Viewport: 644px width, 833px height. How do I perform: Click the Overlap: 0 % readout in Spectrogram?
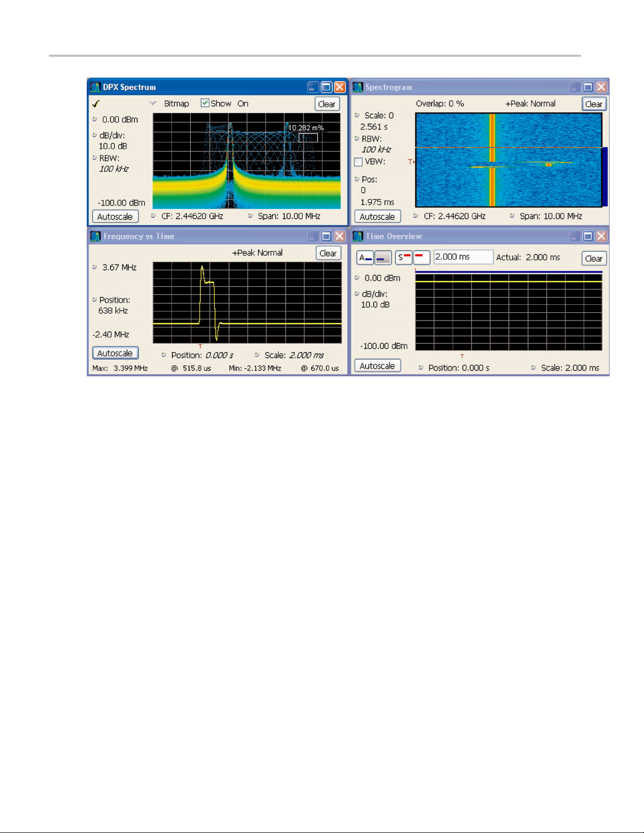click(440, 104)
